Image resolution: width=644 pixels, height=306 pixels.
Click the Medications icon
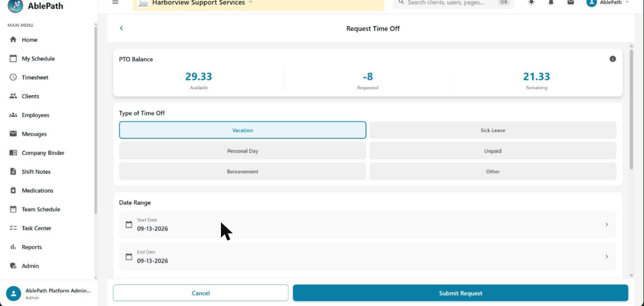point(13,190)
